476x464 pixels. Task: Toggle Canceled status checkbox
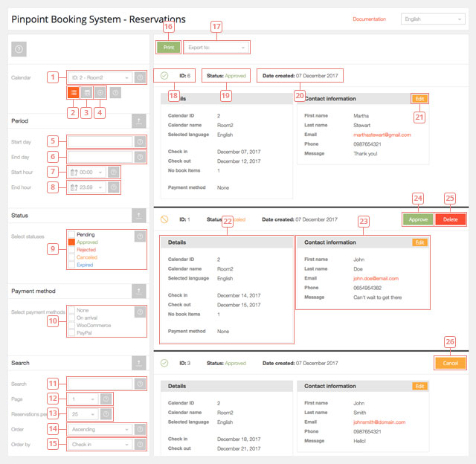pos(71,257)
